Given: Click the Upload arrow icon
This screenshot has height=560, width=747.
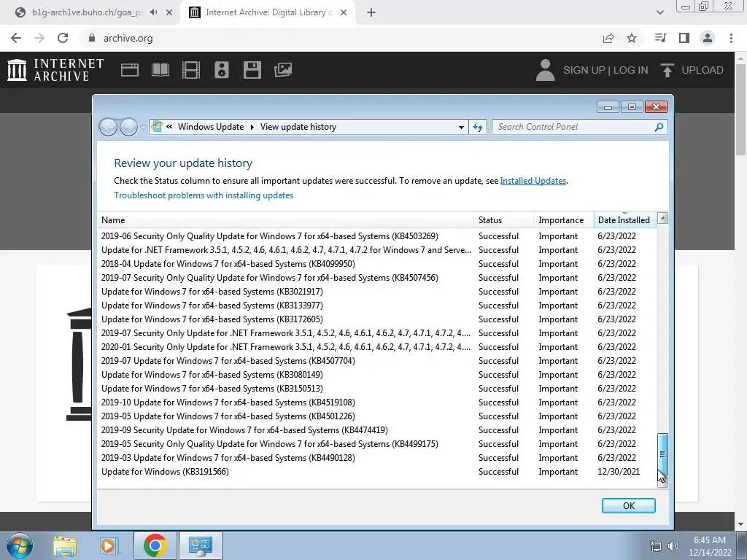Looking at the screenshot, I should [x=667, y=70].
